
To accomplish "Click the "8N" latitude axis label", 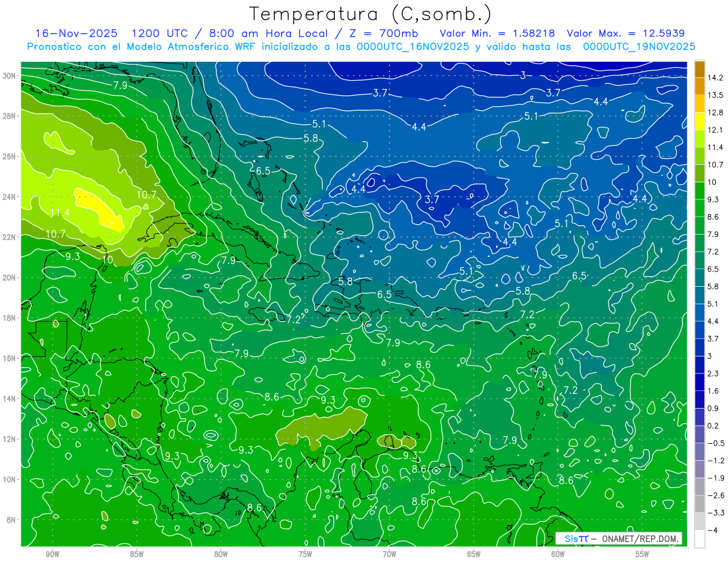I will tap(11, 520).
